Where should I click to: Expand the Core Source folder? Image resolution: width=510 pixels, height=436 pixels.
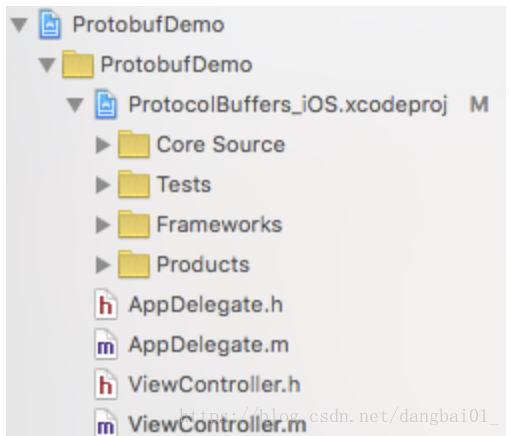(x=103, y=145)
